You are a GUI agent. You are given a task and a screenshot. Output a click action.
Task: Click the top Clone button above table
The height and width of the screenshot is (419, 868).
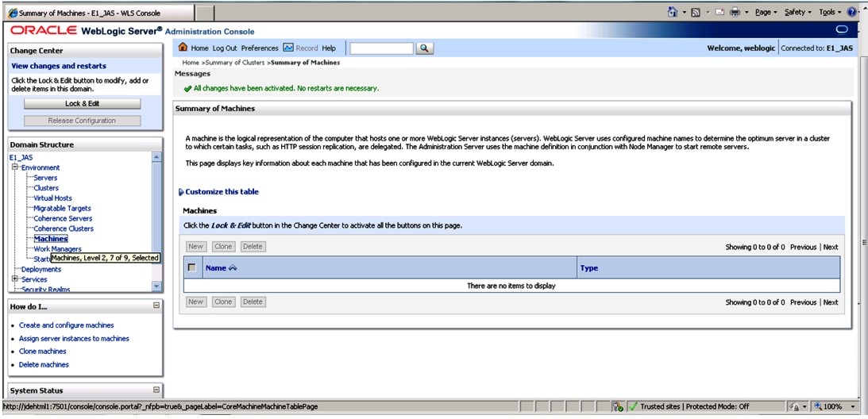[223, 246]
